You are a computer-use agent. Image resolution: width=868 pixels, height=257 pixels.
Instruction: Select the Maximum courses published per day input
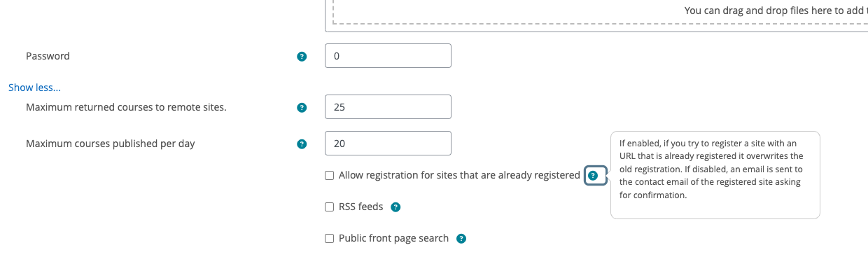(388, 144)
